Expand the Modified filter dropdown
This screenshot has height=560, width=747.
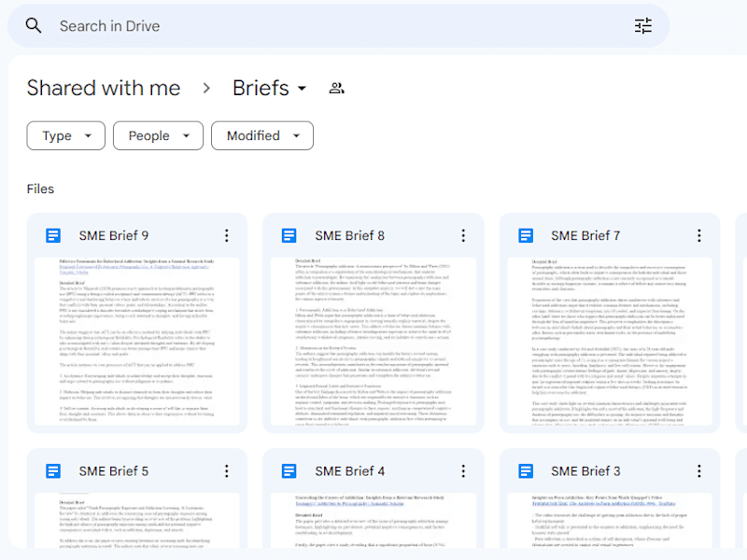click(262, 135)
